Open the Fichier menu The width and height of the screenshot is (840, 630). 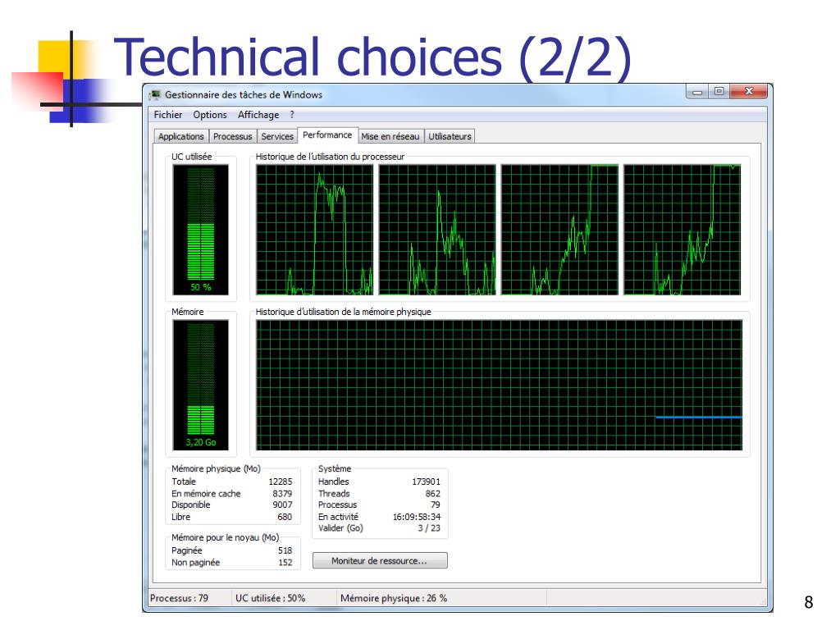(167, 115)
